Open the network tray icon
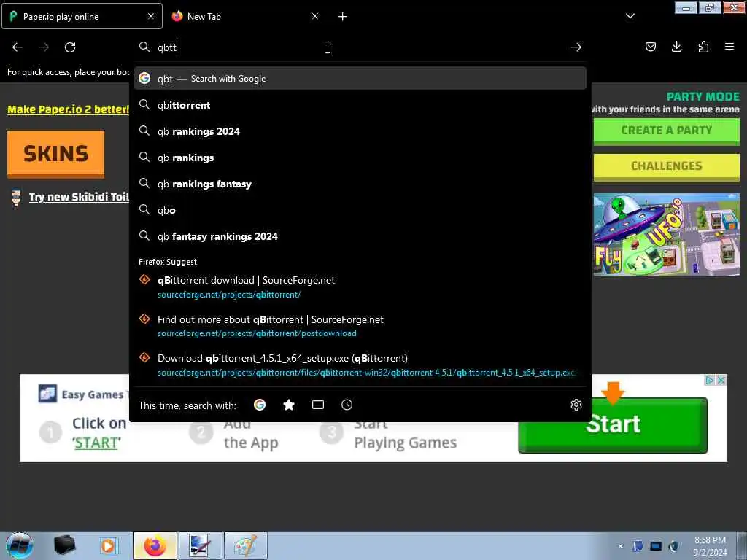This screenshot has height=560, width=747. tap(656, 546)
